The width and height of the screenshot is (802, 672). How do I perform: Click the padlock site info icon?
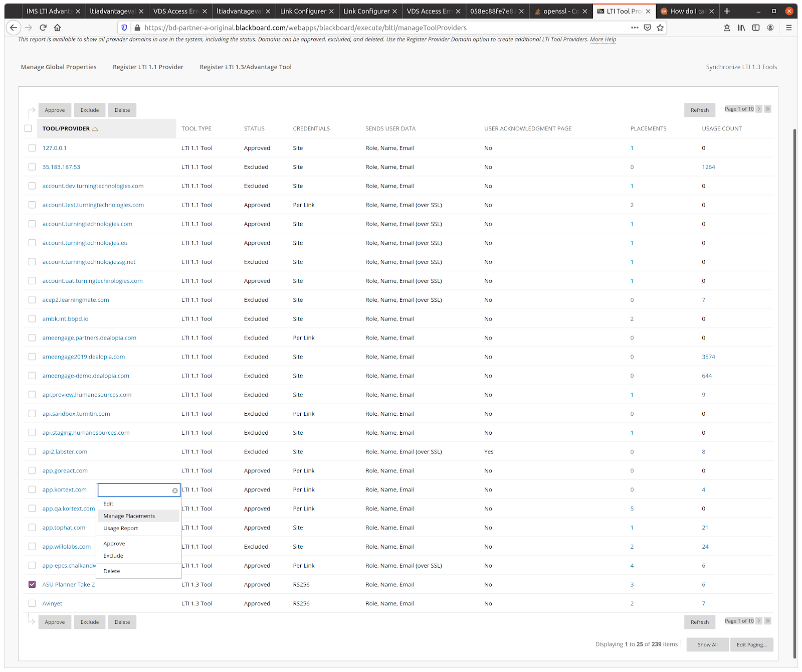coord(137,28)
